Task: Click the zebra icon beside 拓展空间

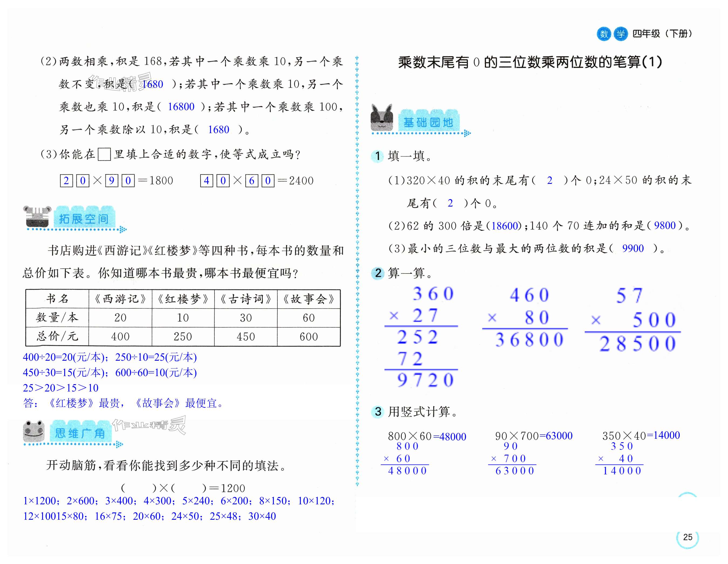Action: point(37,216)
